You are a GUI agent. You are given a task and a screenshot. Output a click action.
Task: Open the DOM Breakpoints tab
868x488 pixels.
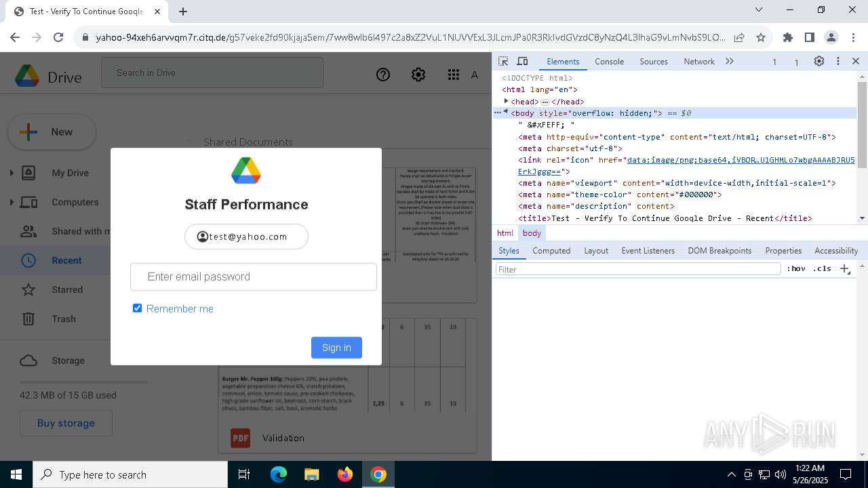(x=719, y=251)
